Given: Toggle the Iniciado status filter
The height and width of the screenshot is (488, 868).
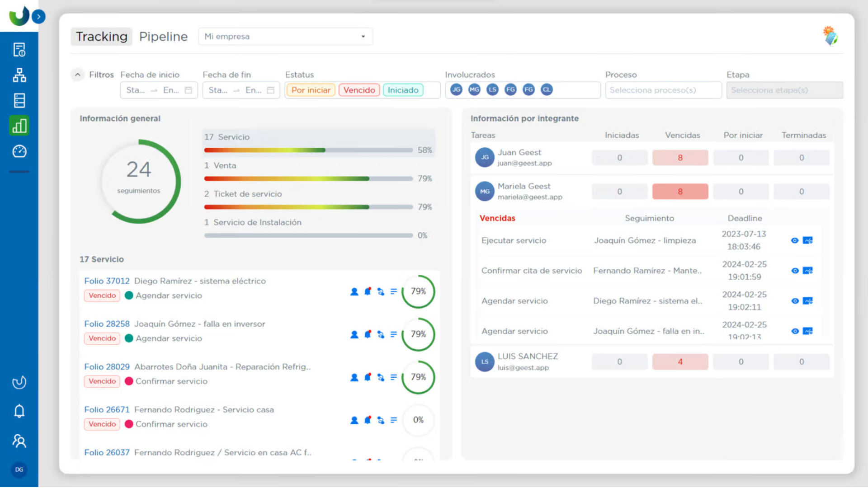Looking at the screenshot, I should coord(403,90).
